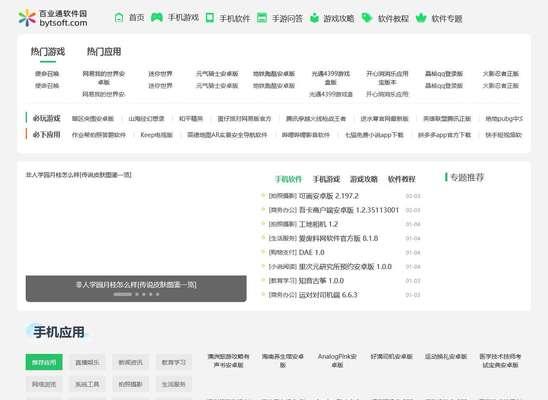Select the 网络游览 category button
Image resolution: width=548 pixels, height=400 pixels.
[44, 384]
